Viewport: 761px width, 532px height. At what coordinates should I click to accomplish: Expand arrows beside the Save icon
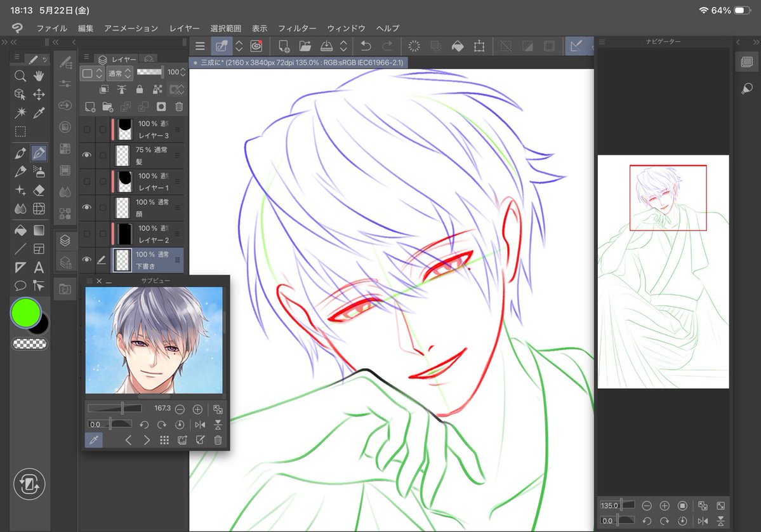343,46
